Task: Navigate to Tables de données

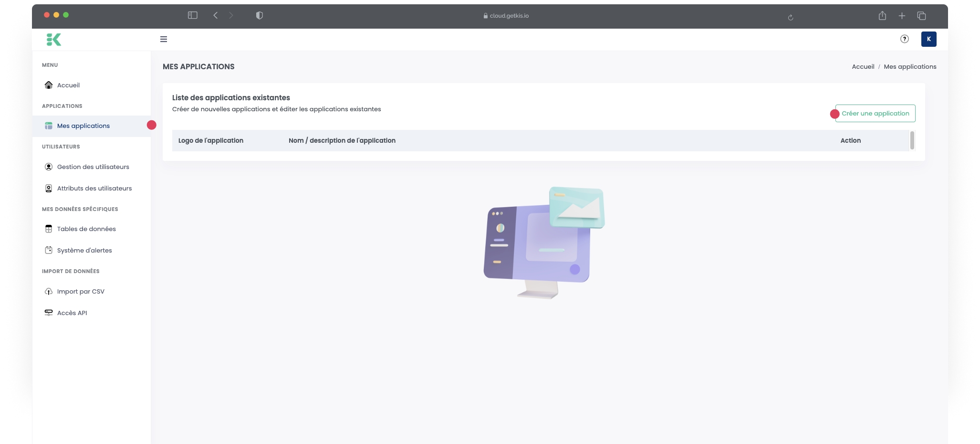Action: pyautogui.click(x=86, y=229)
